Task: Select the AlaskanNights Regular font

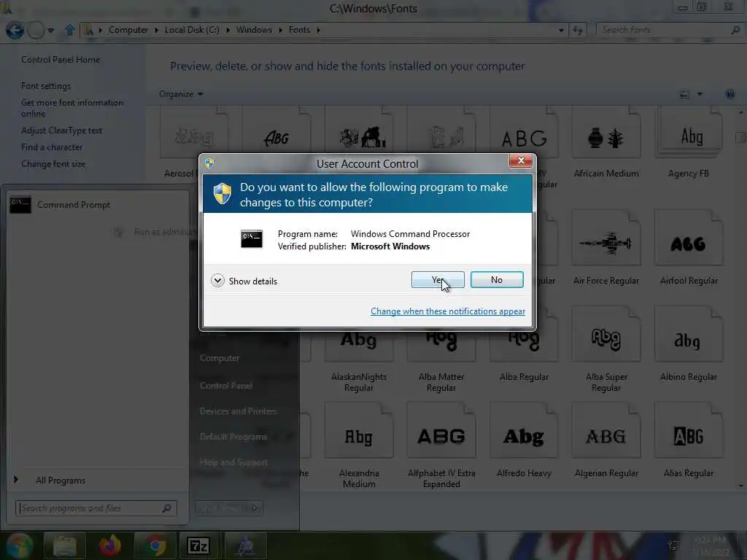Action: 359,362
